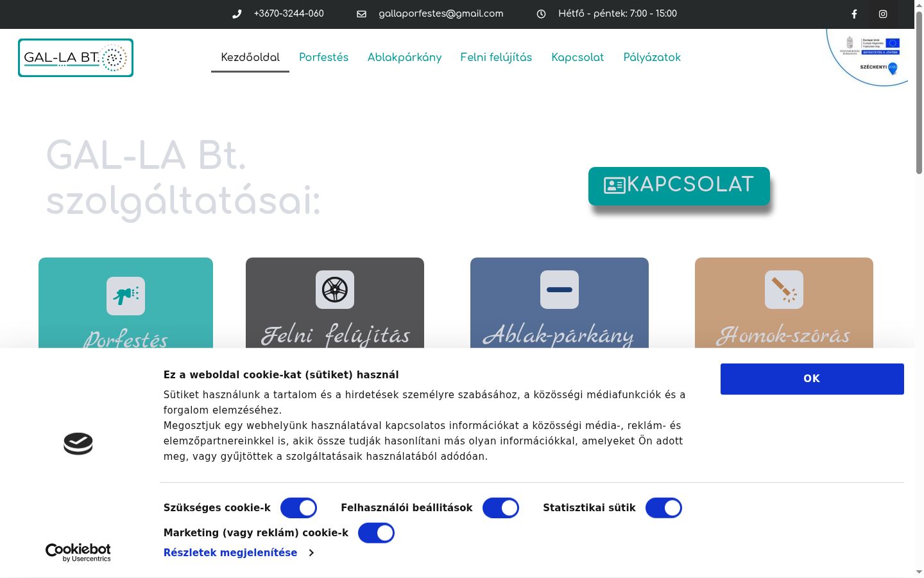Go to Kezdőoldal menu item
The height and width of the screenshot is (578, 924).
250,57
